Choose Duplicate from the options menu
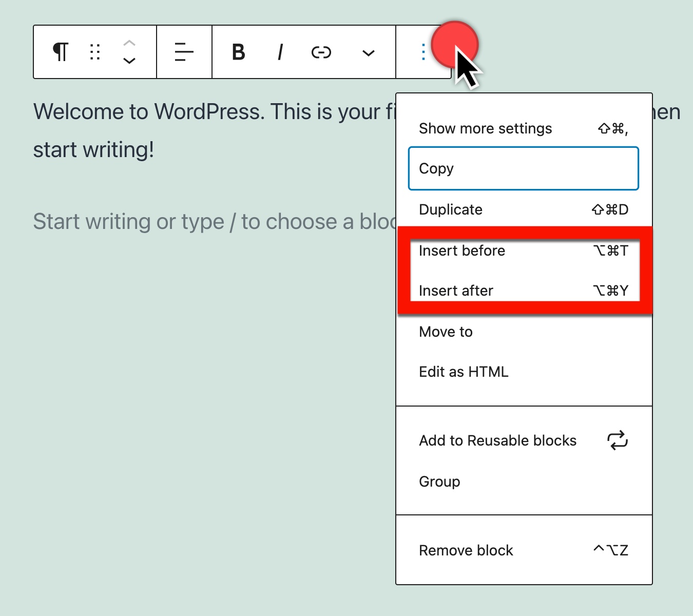693x616 pixels. (x=524, y=209)
